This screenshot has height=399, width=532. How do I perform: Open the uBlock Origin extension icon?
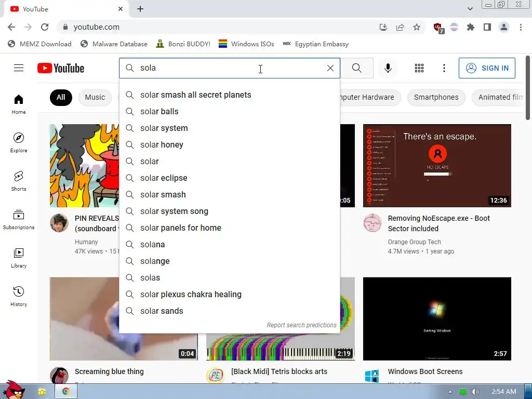click(438, 28)
